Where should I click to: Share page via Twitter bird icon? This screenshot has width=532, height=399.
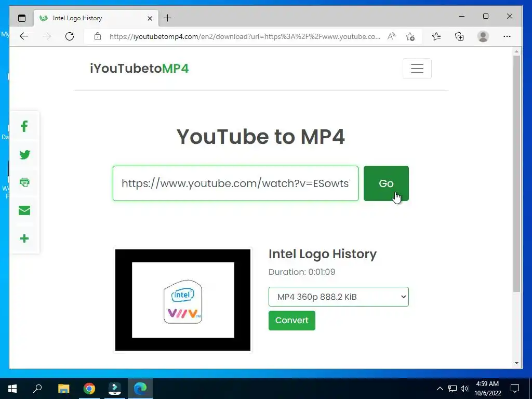tap(24, 155)
